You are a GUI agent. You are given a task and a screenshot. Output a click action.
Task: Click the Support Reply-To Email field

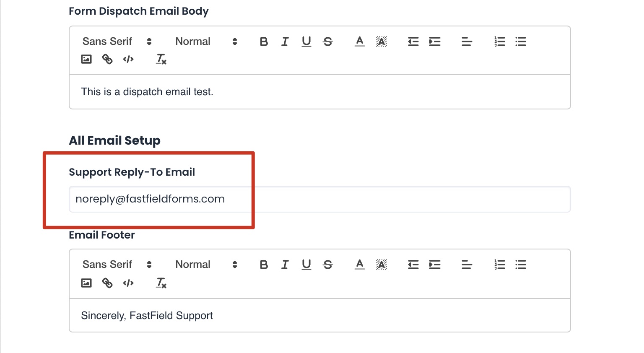pyautogui.click(x=319, y=199)
